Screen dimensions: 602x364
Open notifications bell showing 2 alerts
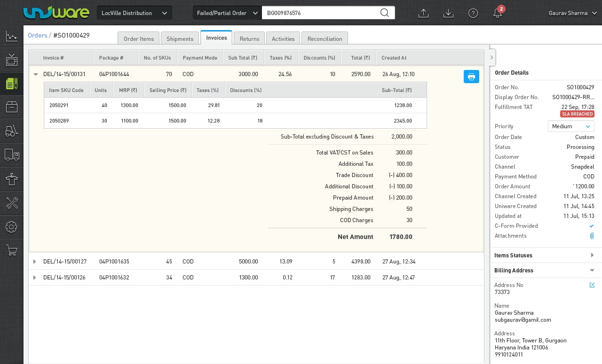tap(497, 14)
